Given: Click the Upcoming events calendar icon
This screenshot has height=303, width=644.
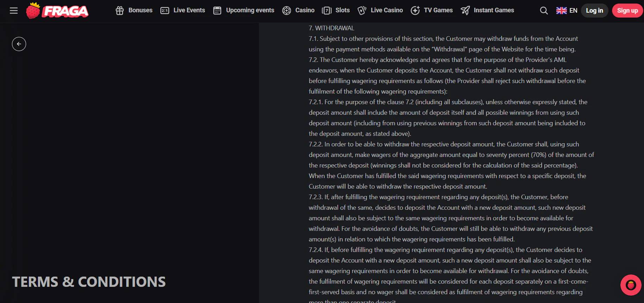Looking at the screenshot, I should point(217,11).
